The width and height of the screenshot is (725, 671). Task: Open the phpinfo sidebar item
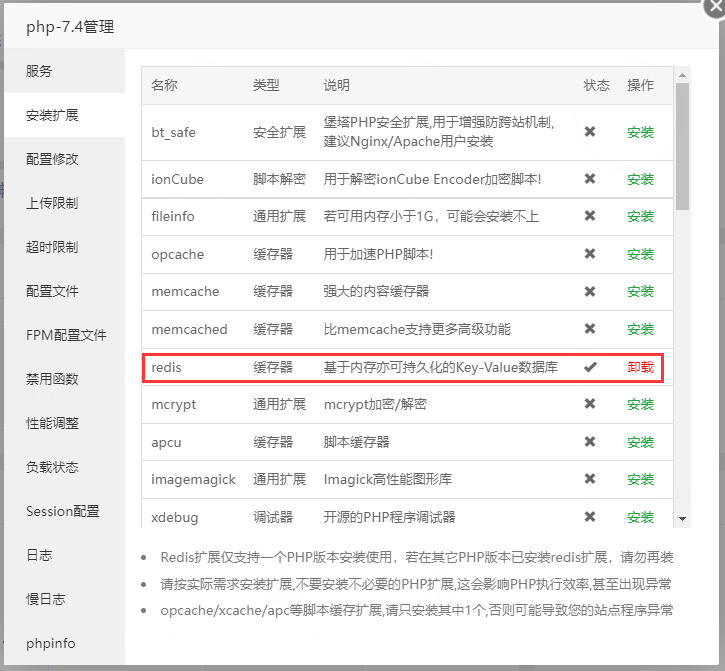[51, 643]
